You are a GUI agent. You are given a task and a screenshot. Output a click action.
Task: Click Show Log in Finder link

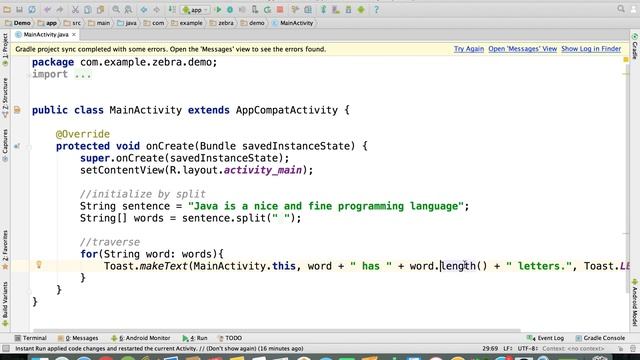point(591,49)
